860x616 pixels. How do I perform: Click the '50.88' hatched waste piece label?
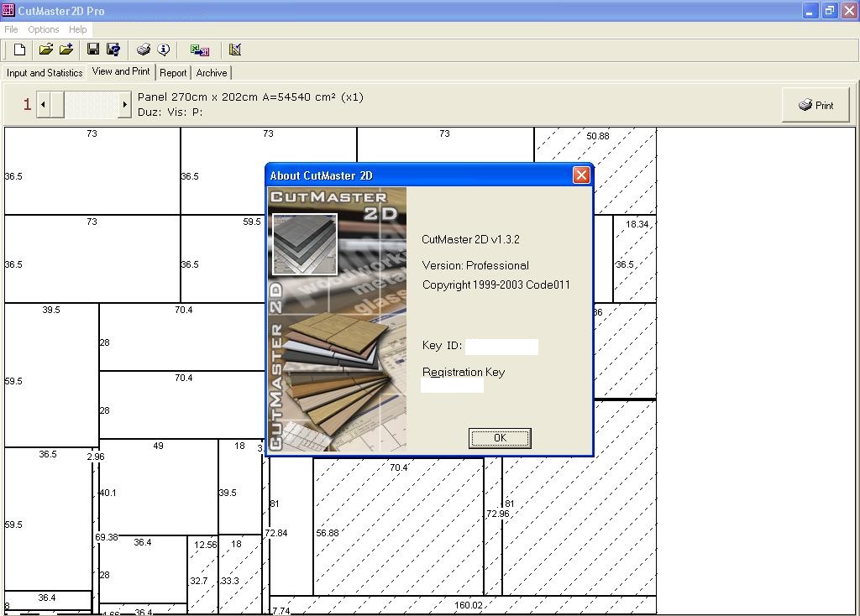(597, 136)
